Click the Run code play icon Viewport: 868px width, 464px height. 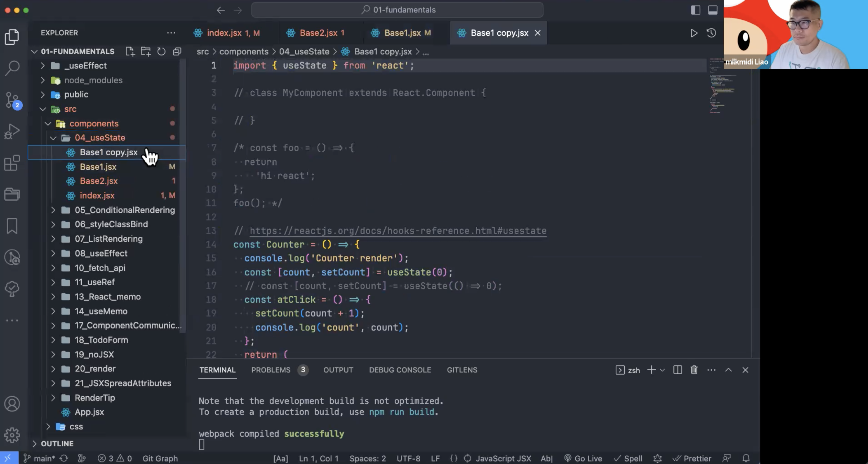coord(694,33)
